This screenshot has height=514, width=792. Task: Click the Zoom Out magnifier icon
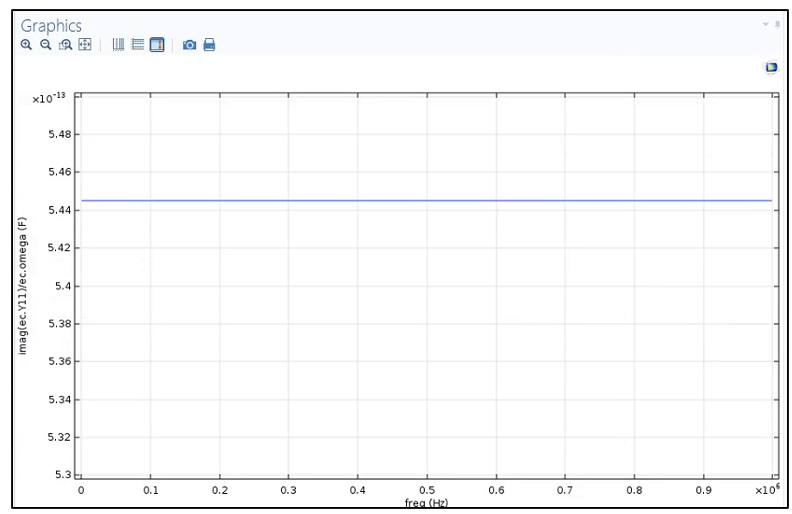45,45
